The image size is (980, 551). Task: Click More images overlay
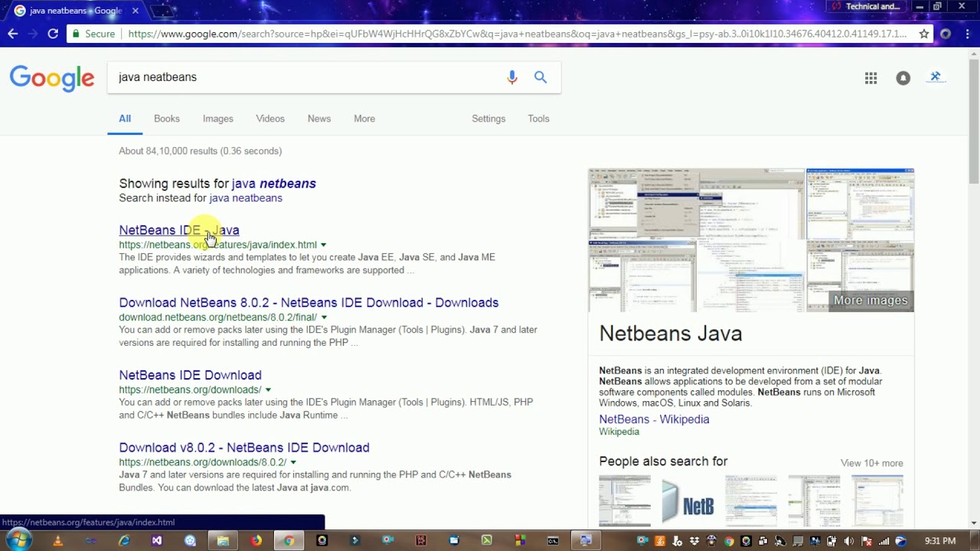pyautogui.click(x=871, y=300)
